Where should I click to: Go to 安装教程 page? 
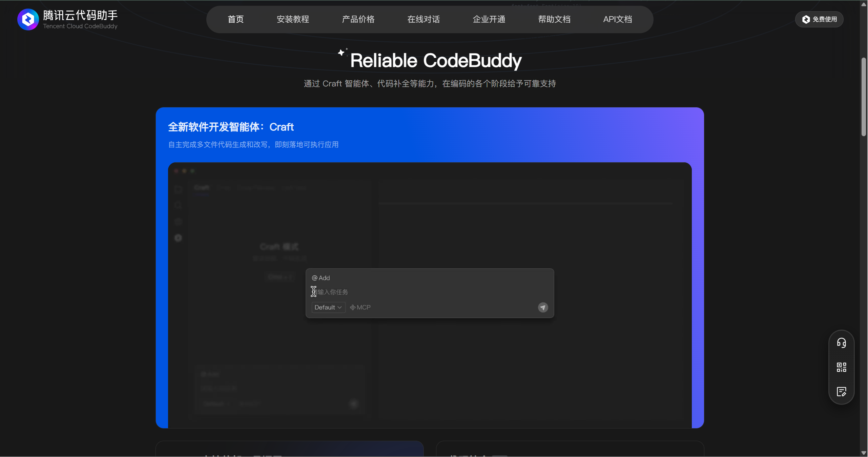click(x=293, y=19)
